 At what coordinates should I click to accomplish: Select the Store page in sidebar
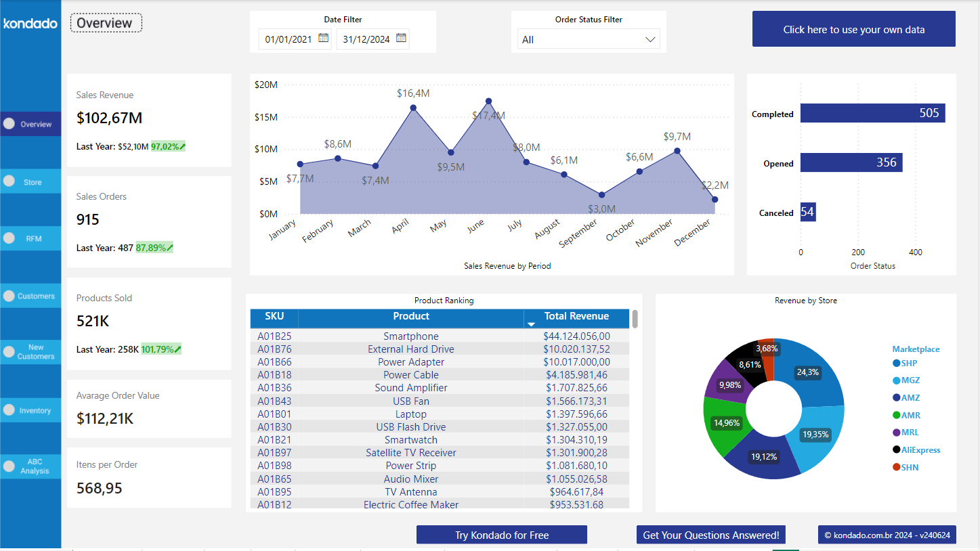tap(30, 181)
